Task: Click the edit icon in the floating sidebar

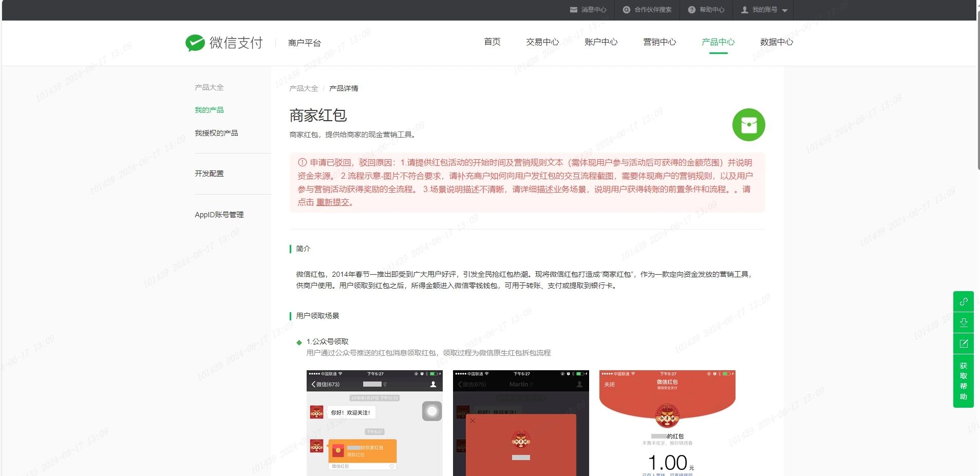Action: point(964,344)
